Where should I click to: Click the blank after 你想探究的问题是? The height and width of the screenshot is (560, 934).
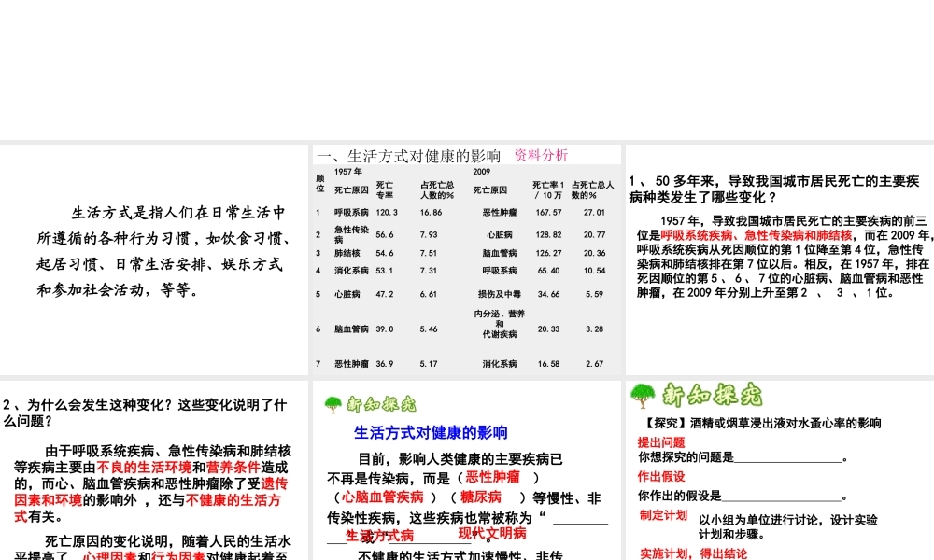788,458
